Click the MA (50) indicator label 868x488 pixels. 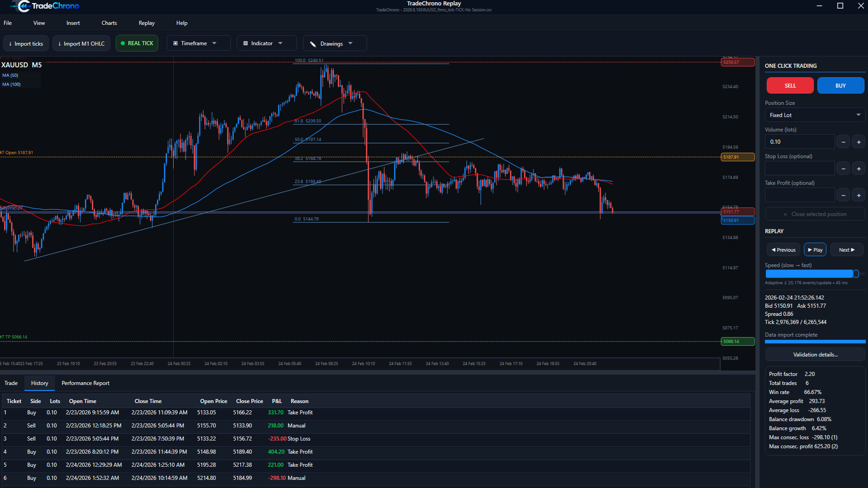[x=10, y=75]
